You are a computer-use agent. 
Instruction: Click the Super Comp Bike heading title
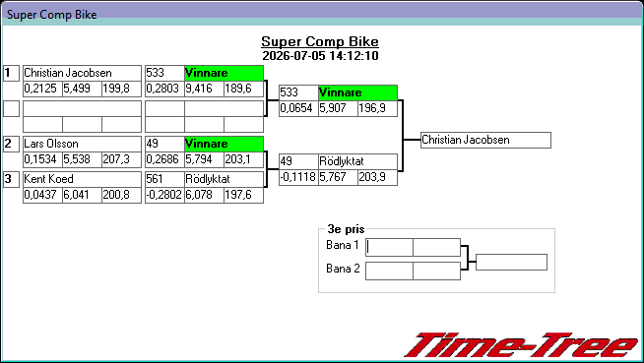[x=320, y=41]
